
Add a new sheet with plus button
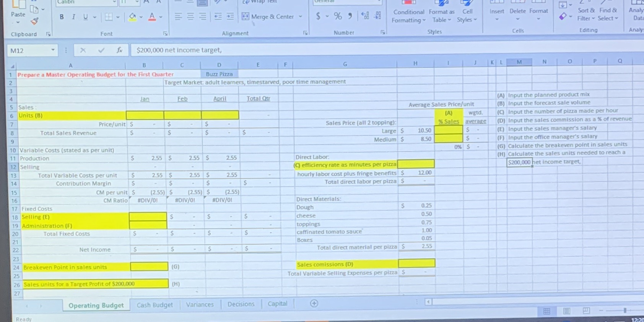314,303
